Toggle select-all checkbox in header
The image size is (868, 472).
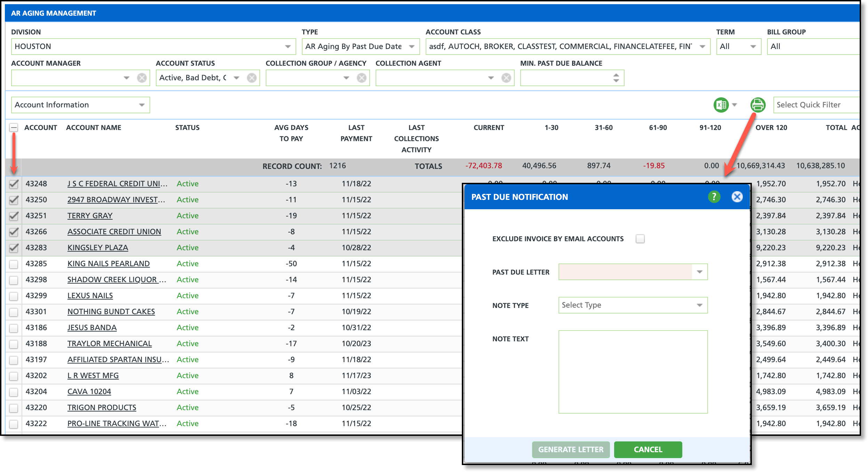[14, 128]
